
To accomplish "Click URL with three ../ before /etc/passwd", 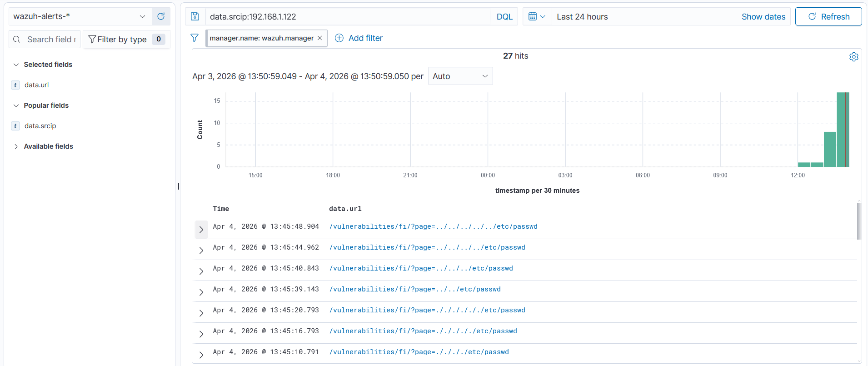I will pyautogui.click(x=421, y=268).
